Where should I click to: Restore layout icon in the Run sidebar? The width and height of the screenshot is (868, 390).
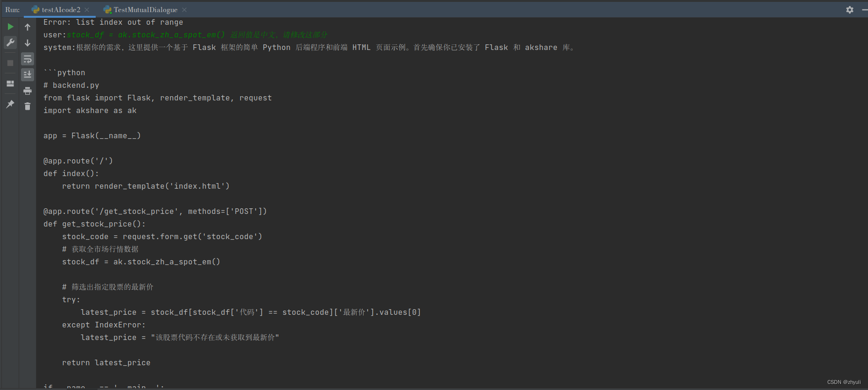coord(10,84)
